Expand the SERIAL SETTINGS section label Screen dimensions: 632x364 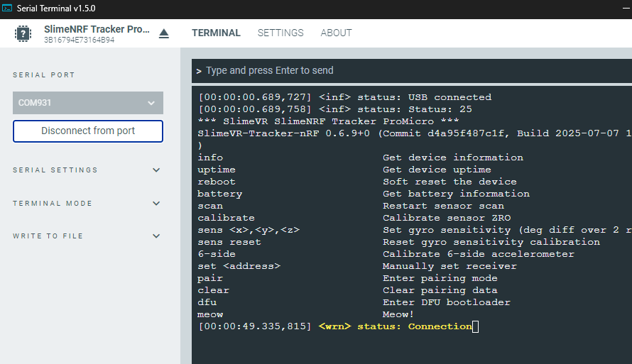(55, 170)
